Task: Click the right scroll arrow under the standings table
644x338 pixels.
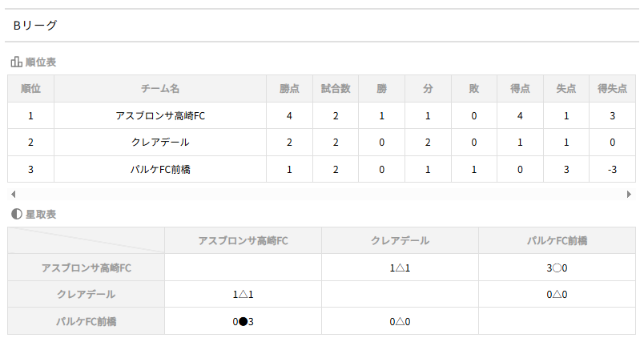Action: 630,195
